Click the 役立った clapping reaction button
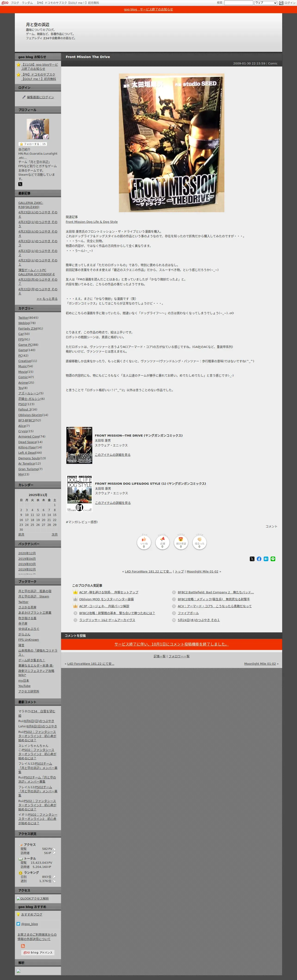Image resolution: width=297 pixels, height=980 pixels. [199, 542]
